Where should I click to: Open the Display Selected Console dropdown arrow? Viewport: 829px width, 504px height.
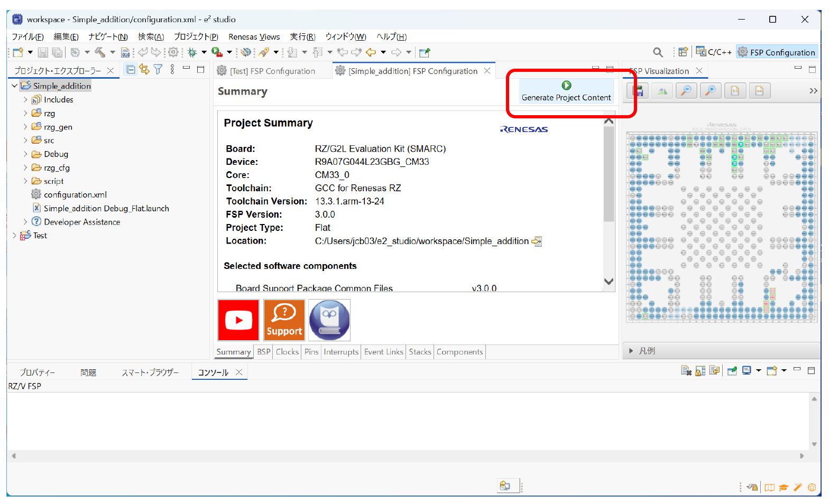[758, 371]
